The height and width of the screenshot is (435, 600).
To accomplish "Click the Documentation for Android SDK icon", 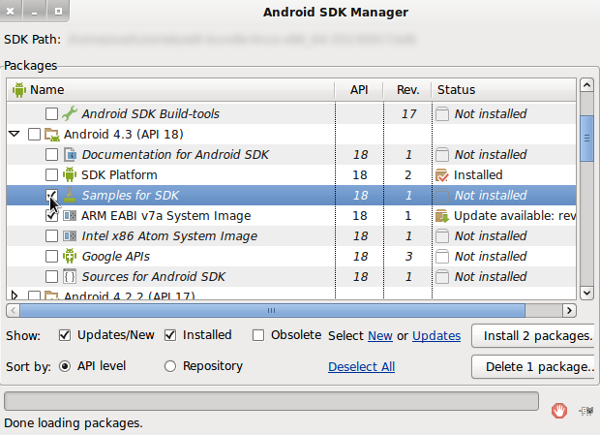I will coord(70,155).
